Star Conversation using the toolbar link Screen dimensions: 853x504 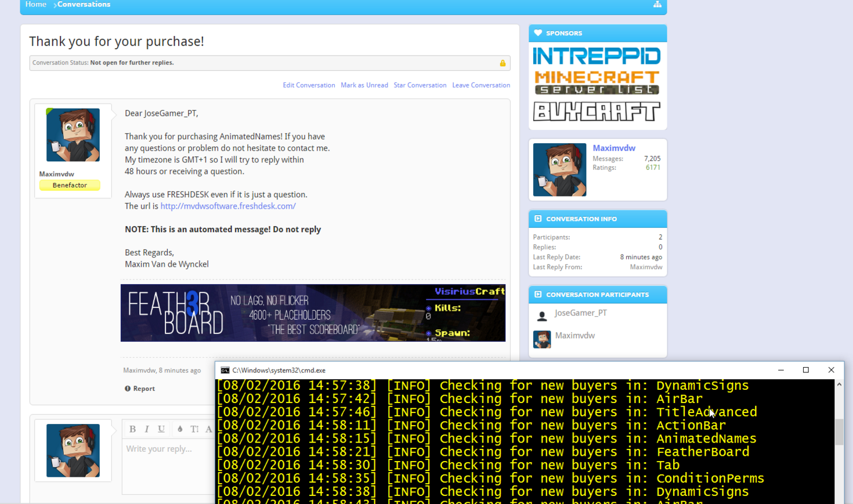coord(420,85)
